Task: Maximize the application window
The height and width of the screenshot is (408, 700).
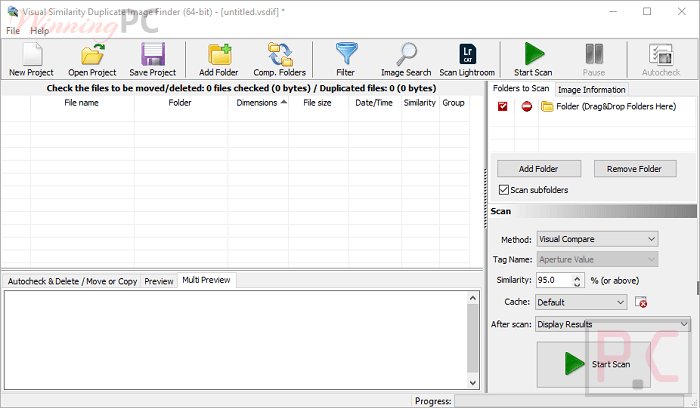Action: (x=647, y=12)
